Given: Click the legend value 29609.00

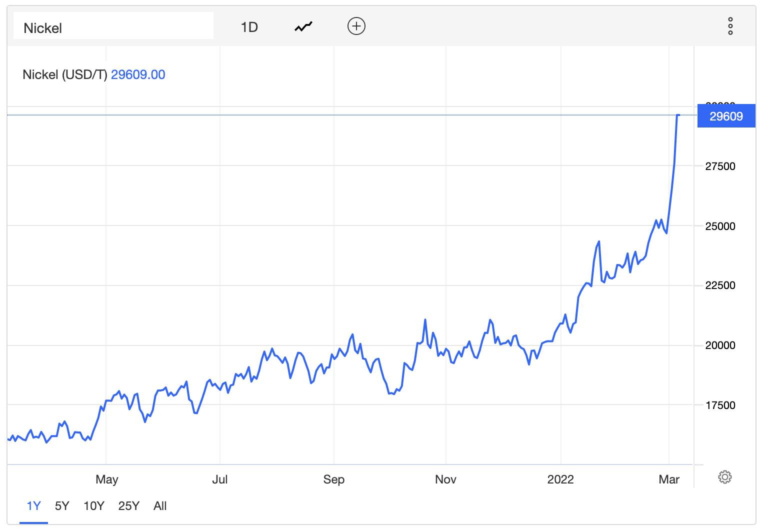Looking at the screenshot, I should pos(138,74).
